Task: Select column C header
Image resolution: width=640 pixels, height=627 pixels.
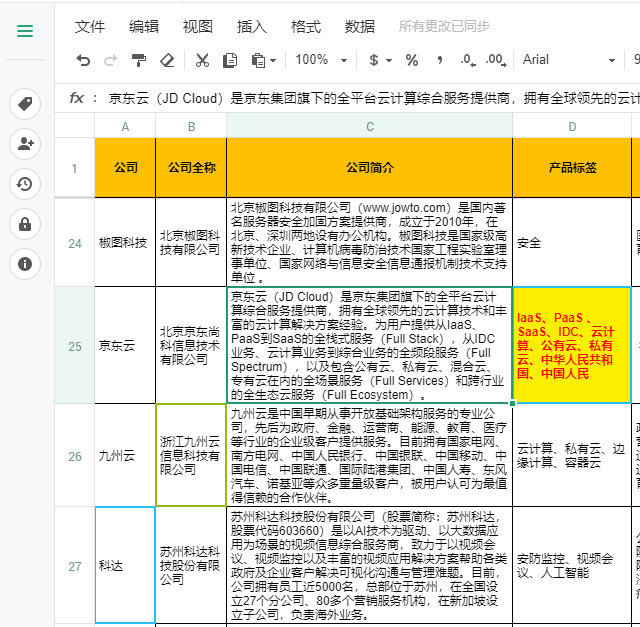Action: (369, 127)
